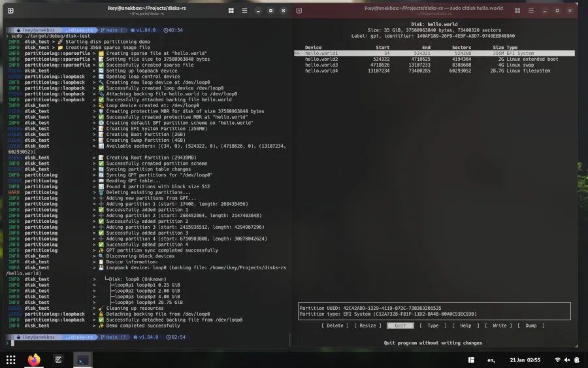The image size is (588, 368).
Task: Open the app grid launcher
Action: click(10, 360)
